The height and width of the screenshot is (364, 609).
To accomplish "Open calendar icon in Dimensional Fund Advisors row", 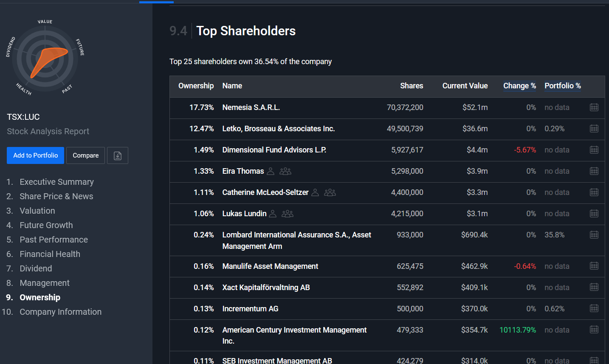I will click(594, 150).
